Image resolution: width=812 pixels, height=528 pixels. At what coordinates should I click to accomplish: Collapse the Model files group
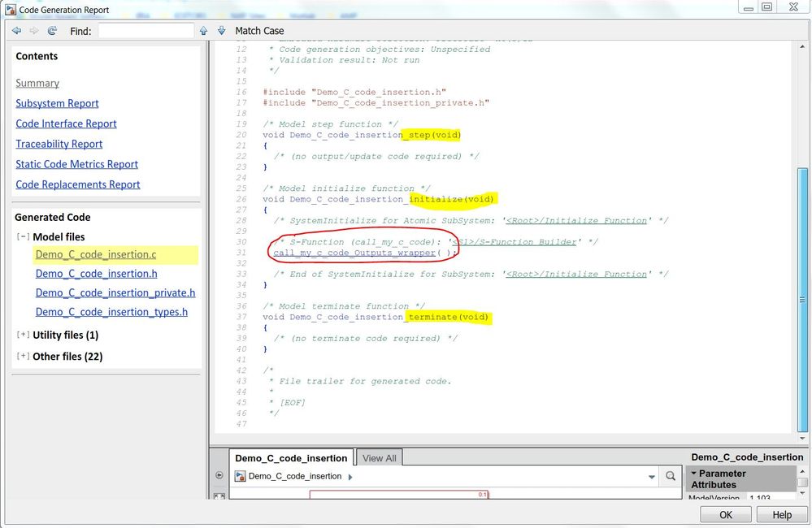pos(23,236)
